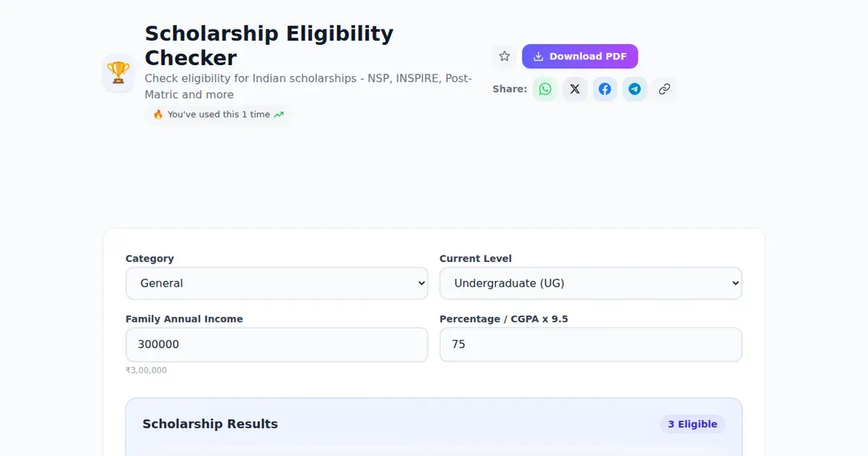Focus the Percentage / CGPA field

(x=591, y=345)
